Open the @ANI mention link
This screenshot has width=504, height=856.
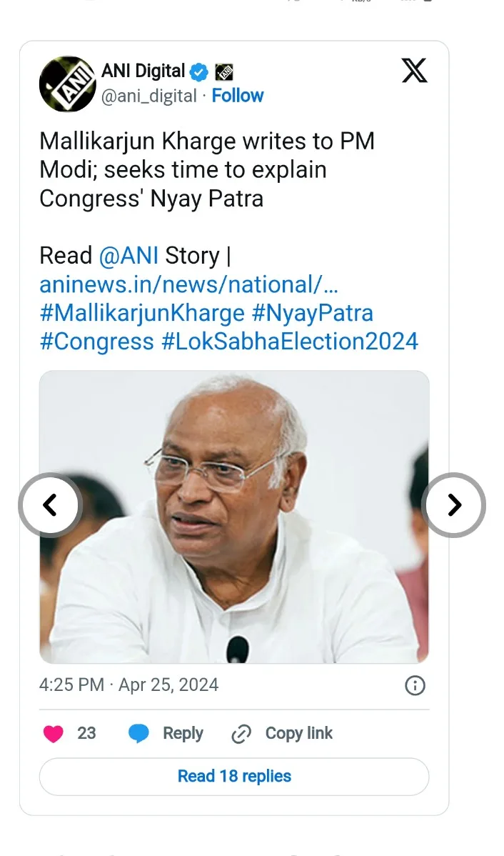128,256
